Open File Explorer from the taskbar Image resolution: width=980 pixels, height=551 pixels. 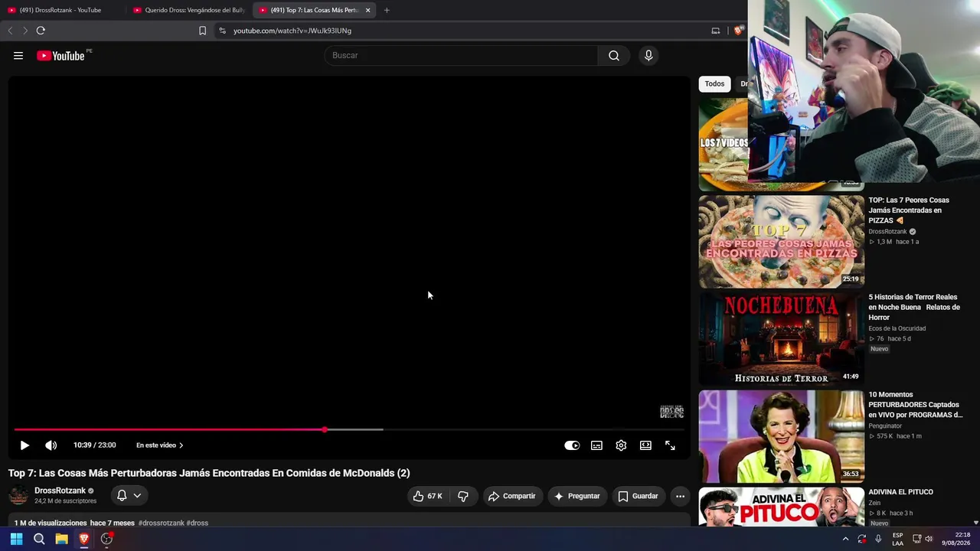click(61, 539)
